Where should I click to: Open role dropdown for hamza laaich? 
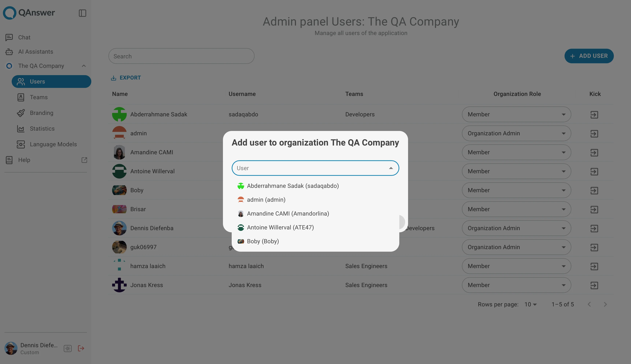tap(516, 266)
